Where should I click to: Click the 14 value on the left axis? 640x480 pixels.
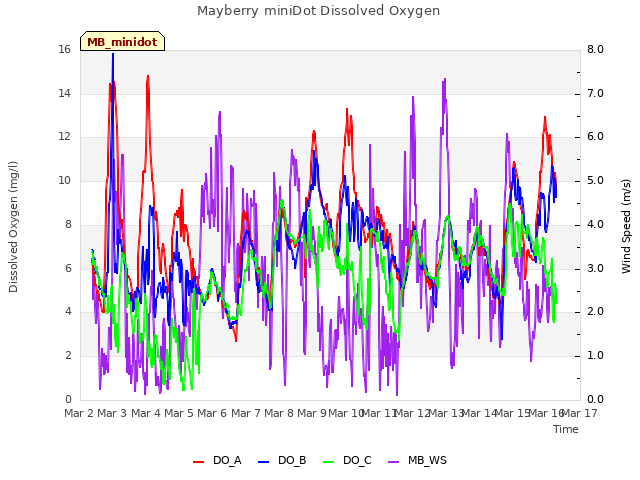click(64, 93)
